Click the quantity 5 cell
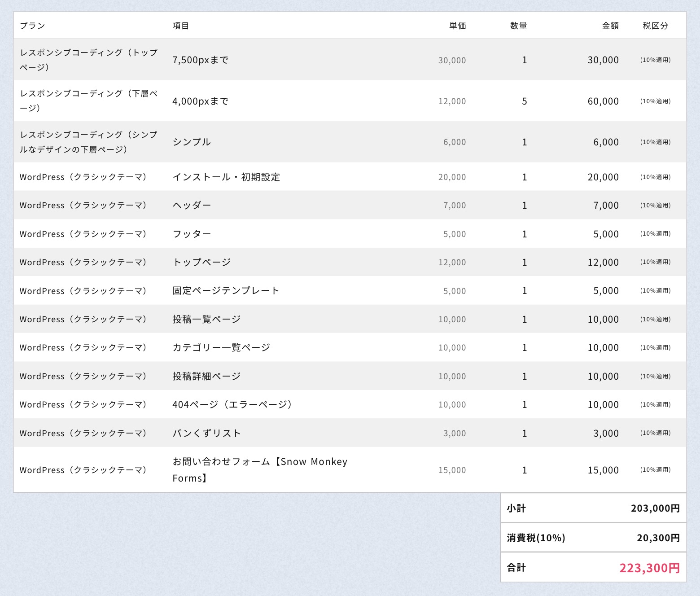Screen dimensions: 700x596 524,101
